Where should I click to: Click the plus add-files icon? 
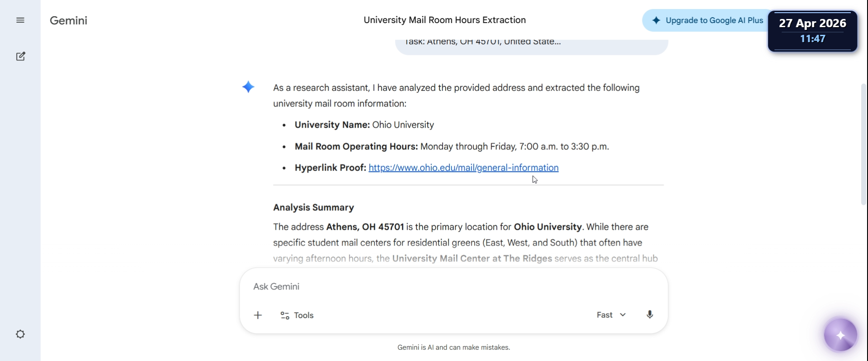point(258,315)
